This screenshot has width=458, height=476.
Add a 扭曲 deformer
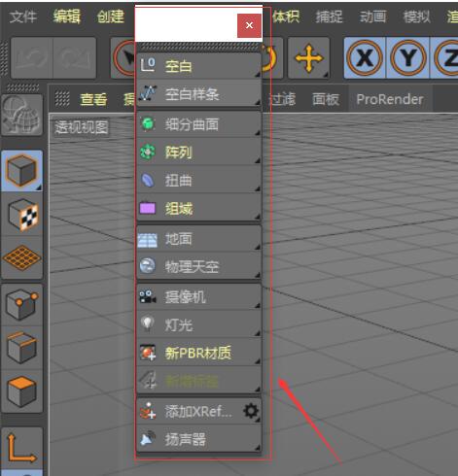pos(198,180)
